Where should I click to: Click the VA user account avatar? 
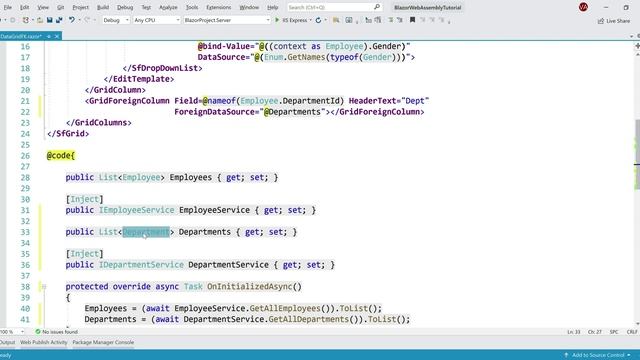click(x=583, y=7)
